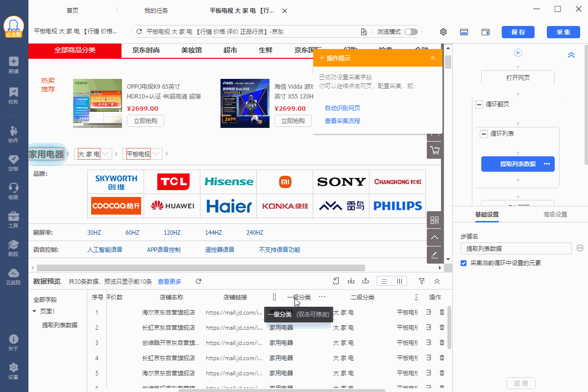
Task: Collapse the 循环列表 loop node
Action: coord(484,134)
